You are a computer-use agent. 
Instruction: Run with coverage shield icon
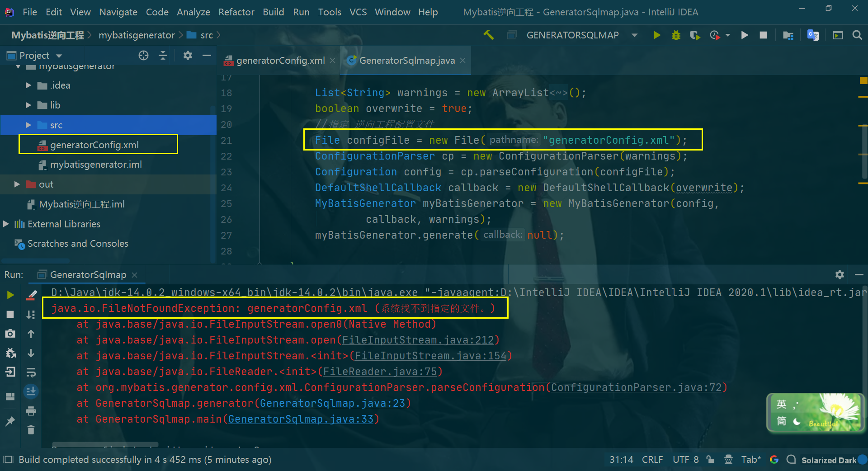click(x=695, y=35)
